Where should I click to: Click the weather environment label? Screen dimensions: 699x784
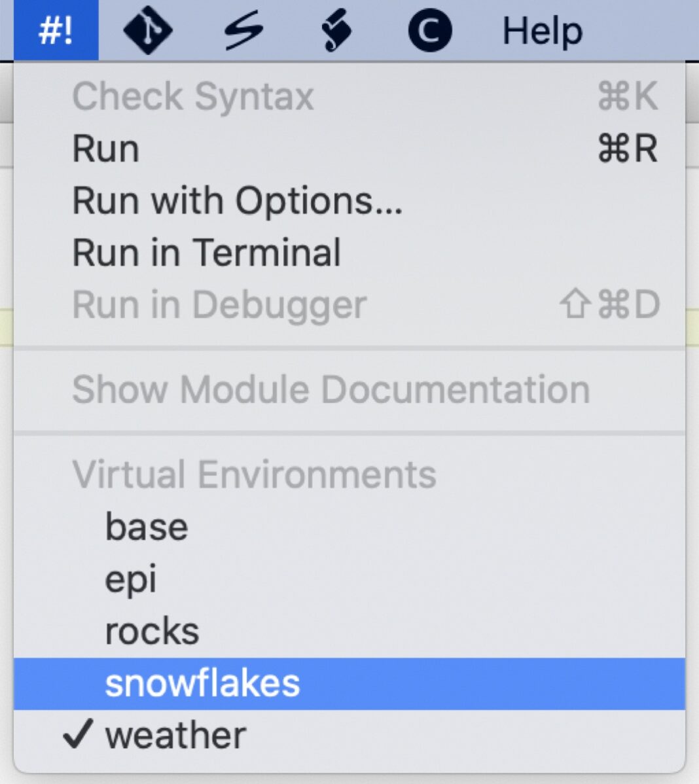[x=175, y=736]
